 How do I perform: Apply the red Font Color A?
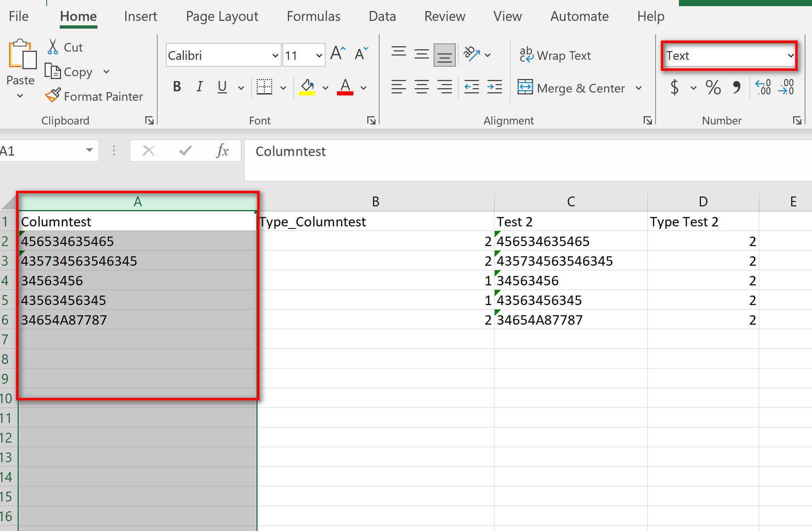coord(345,87)
